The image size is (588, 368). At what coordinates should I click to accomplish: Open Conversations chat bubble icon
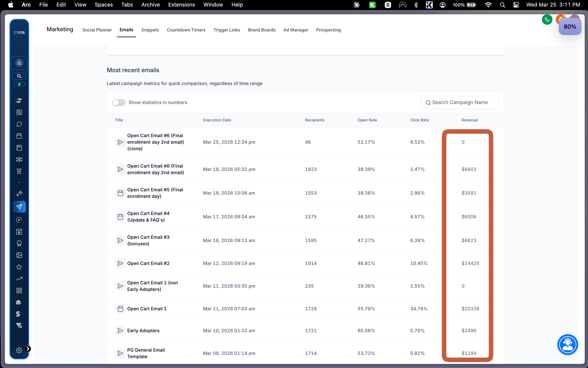click(x=19, y=124)
